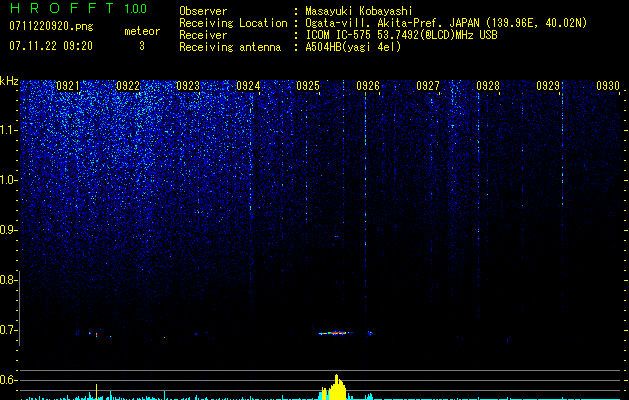
Task: Click the 1.0 kHz axis label
Action: pyautogui.click(x=9, y=180)
